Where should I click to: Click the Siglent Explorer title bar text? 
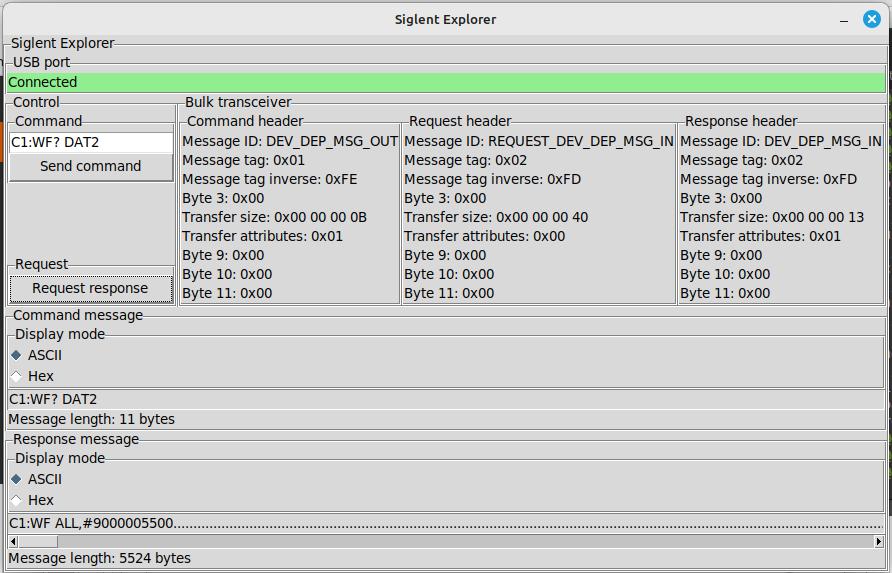click(445, 19)
